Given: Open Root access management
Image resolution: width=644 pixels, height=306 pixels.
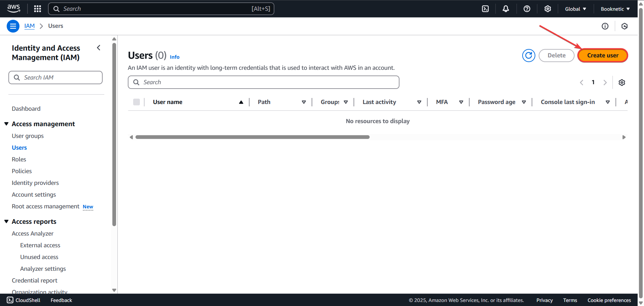Looking at the screenshot, I should [46, 206].
